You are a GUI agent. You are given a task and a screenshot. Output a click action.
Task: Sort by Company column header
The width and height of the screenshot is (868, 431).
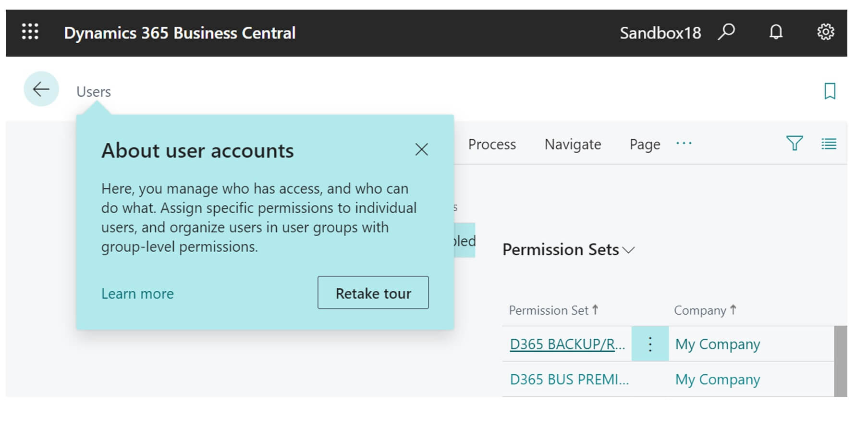pos(705,310)
